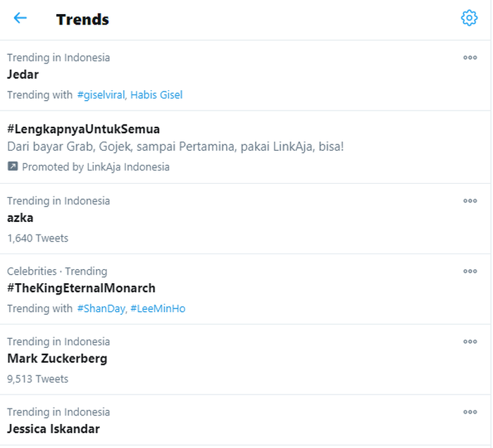Select the Jedar trending topic

23,75
